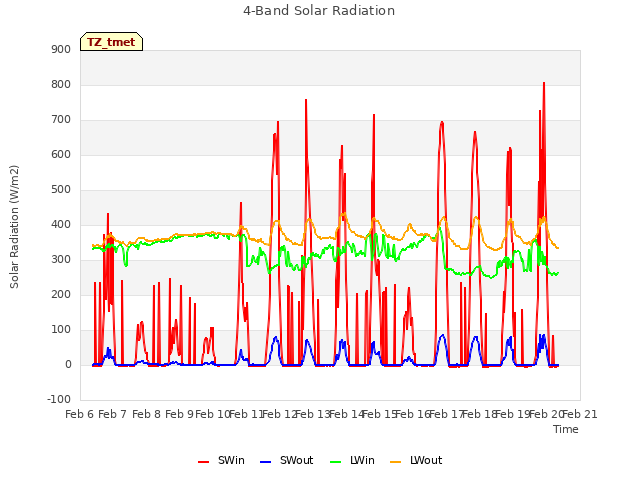Click the Feb 9 x-axis date label

pos(179,414)
